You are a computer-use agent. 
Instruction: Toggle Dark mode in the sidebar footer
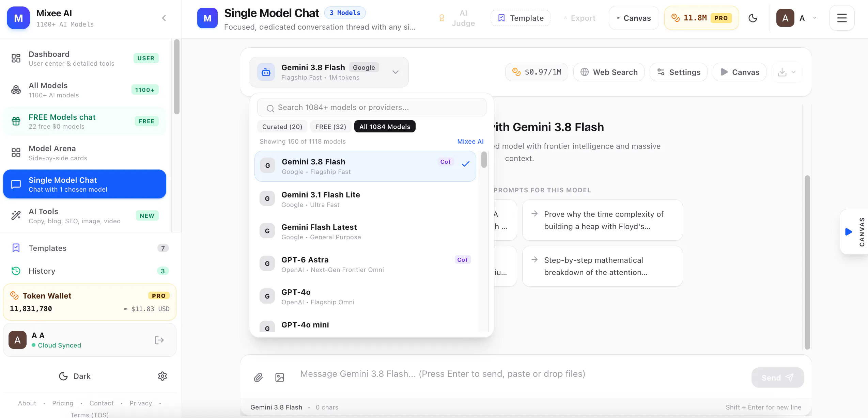75,376
